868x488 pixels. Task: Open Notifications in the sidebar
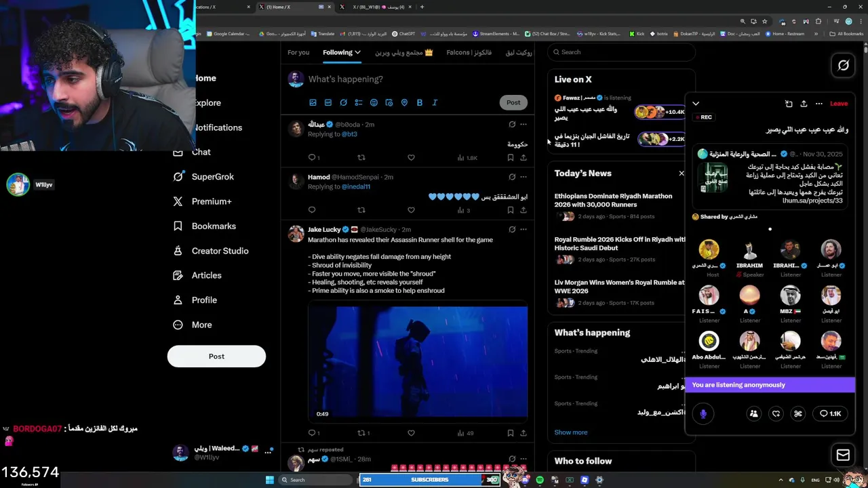coord(218,127)
